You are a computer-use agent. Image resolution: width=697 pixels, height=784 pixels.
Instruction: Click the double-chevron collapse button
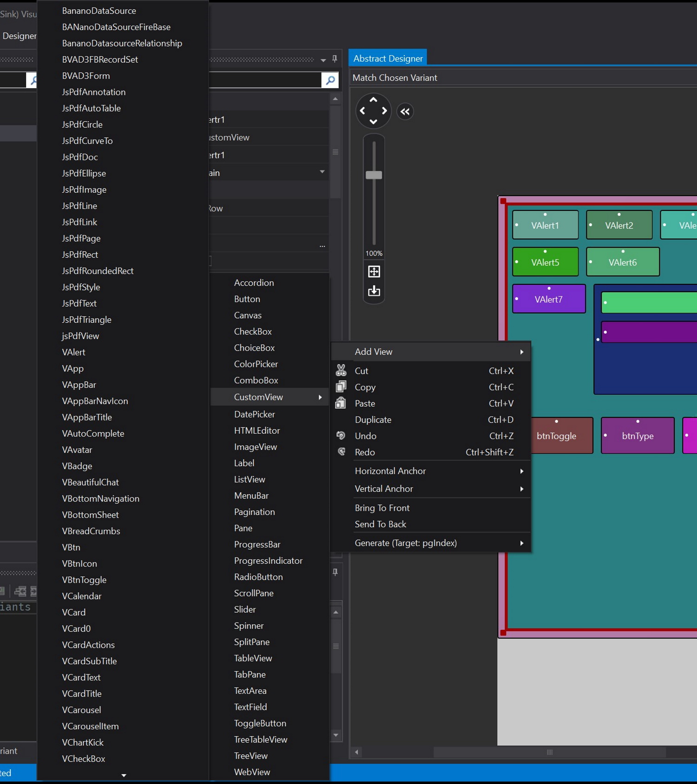tap(405, 111)
